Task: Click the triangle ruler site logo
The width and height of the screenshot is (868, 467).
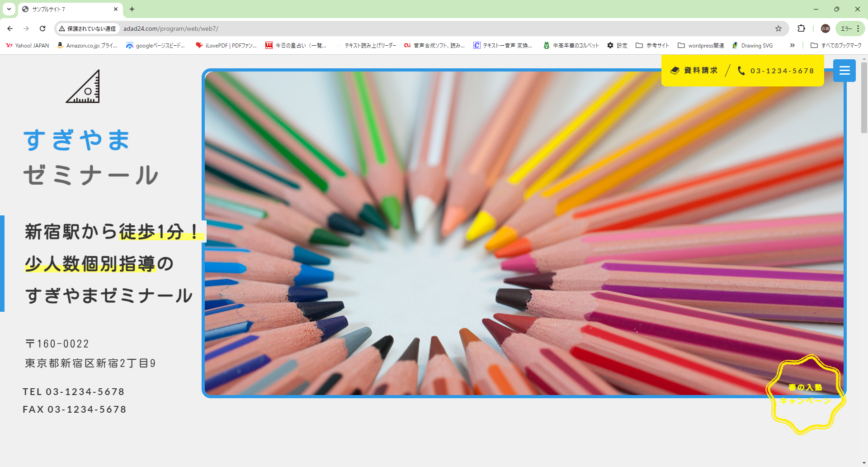Action: click(83, 86)
